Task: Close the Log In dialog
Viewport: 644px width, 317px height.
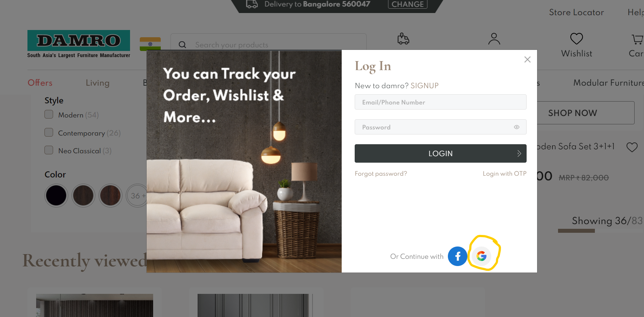Action: (x=527, y=60)
